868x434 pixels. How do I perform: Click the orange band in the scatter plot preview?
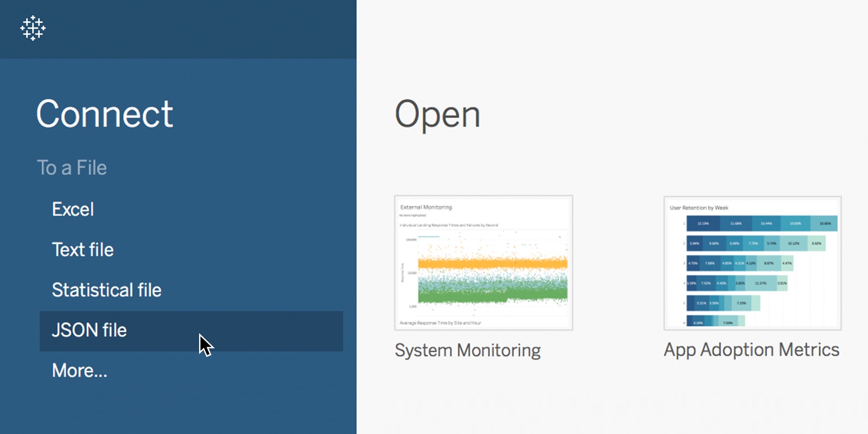click(492, 264)
